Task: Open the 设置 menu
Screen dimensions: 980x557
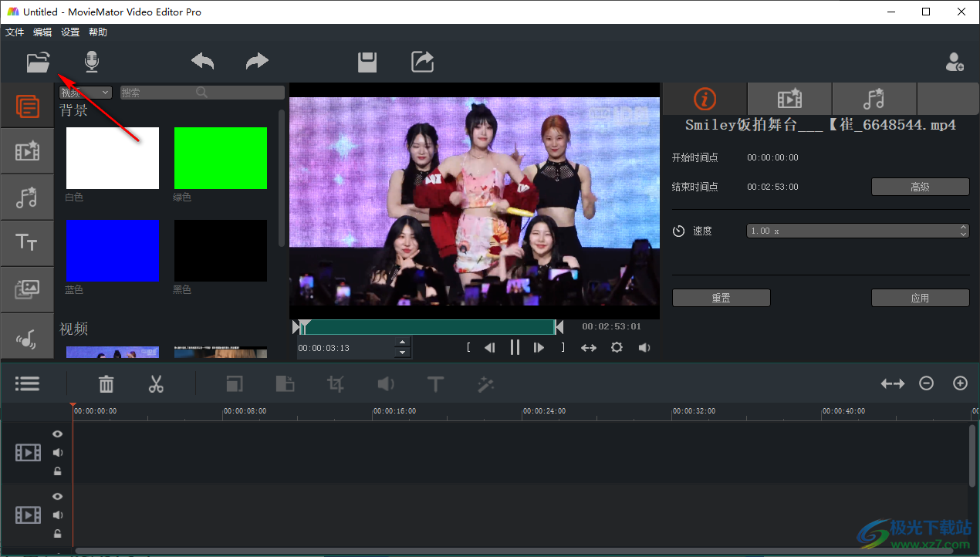Action: pyautogui.click(x=70, y=32)
